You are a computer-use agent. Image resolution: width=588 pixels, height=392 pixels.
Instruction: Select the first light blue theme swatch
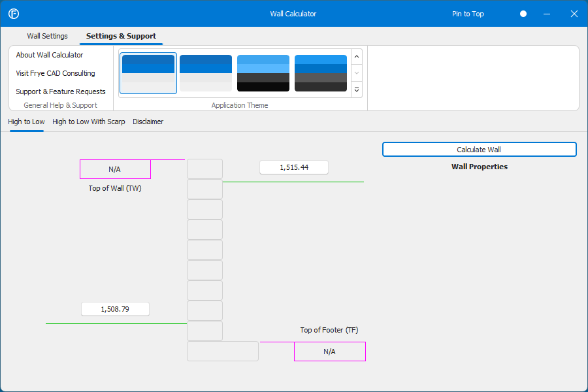pos(148,73)
